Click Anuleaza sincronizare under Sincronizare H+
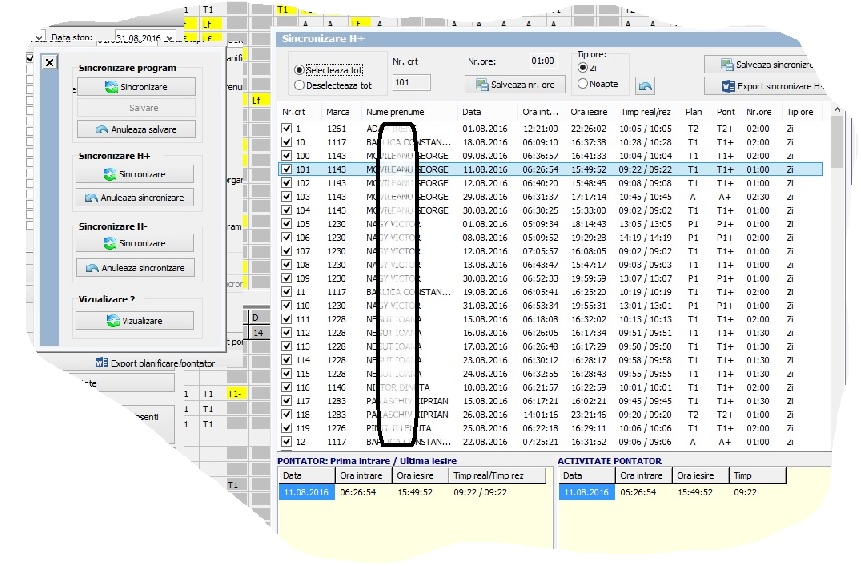 point(135,198)
